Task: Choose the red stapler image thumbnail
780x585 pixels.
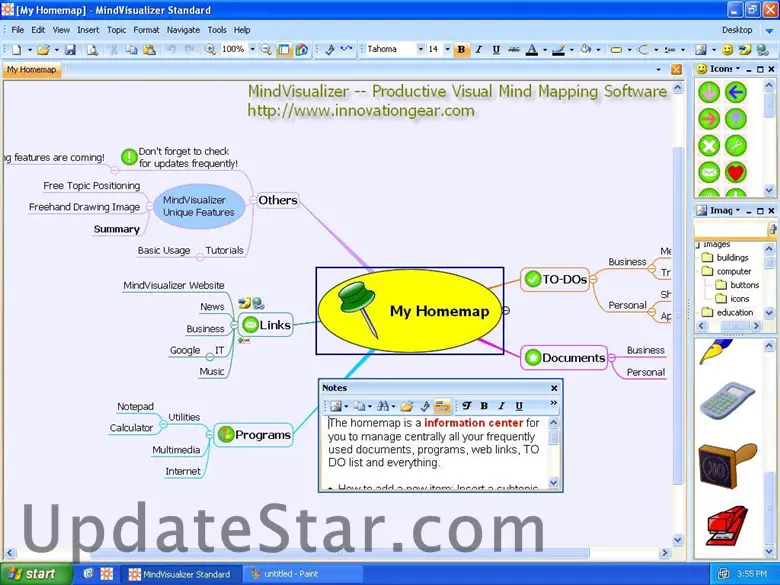Action: coord(727,525)
